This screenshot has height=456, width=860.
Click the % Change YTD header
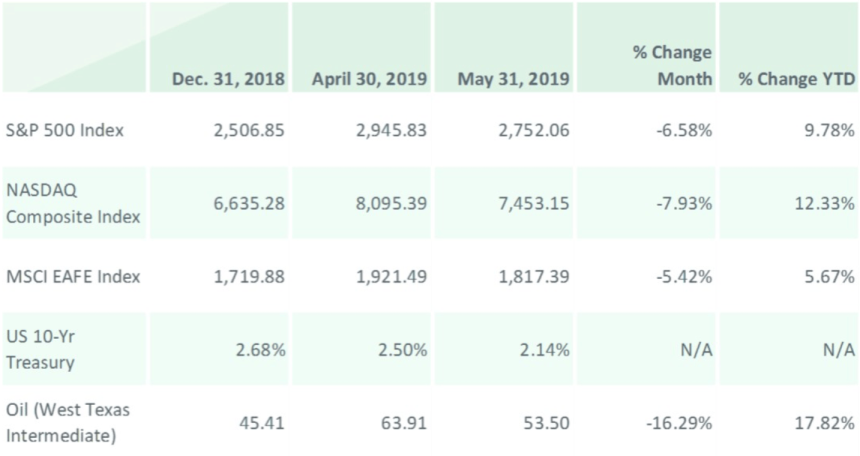tap(797, 79)
